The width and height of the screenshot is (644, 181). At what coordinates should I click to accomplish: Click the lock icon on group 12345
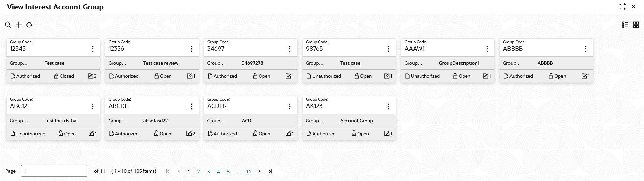[x=56, y=76]
